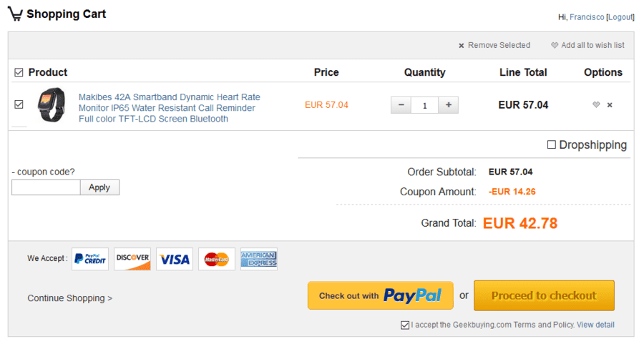Open the Makibes smartband product thumbnail

pyautogui.click(x=51, y=105)
